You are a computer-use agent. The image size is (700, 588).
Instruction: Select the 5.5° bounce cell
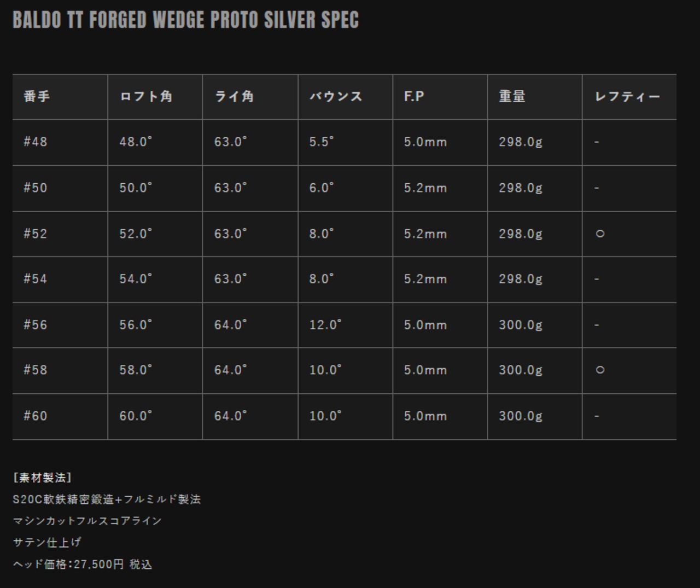point(322,142)
